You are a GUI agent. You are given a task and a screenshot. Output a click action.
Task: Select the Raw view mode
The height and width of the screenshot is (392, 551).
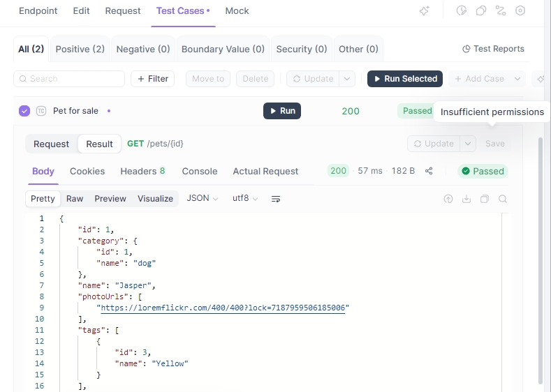75,199
